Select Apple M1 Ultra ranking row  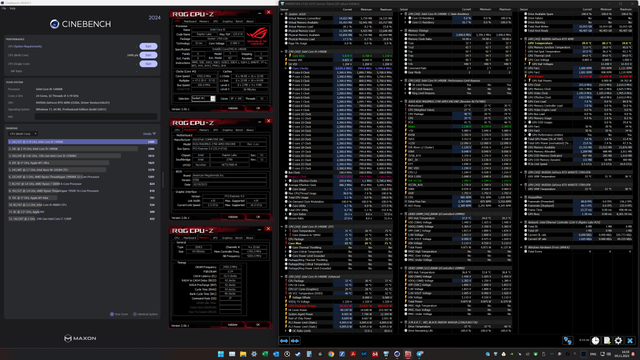(82, 162)
